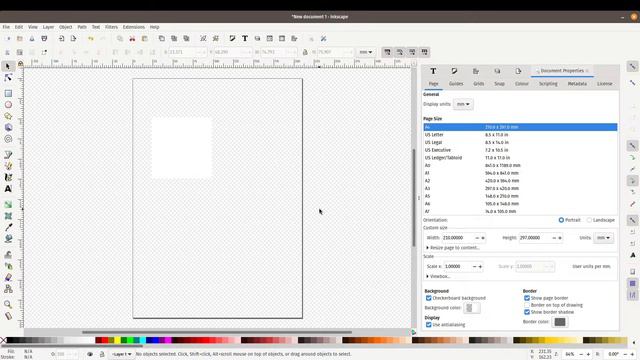This screenshot has width=640, height=360.
Task: Open the Extensions menu
Action: coord(133,27)
